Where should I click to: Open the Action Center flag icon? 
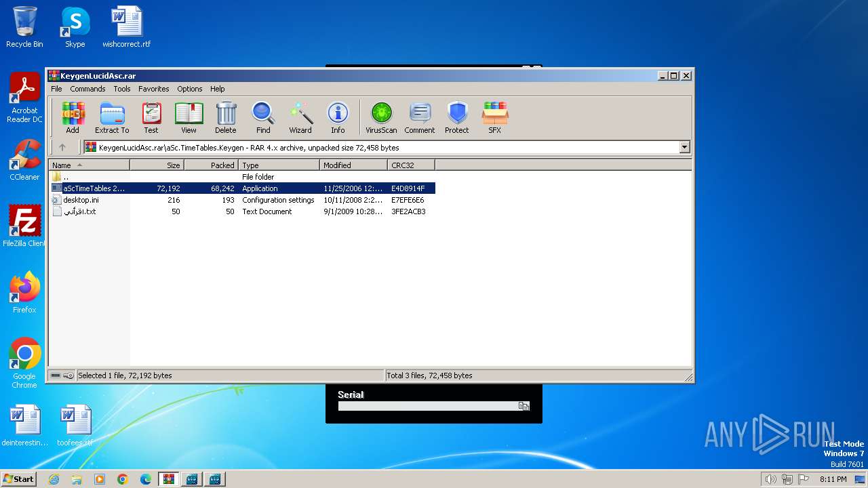[802, 479]
